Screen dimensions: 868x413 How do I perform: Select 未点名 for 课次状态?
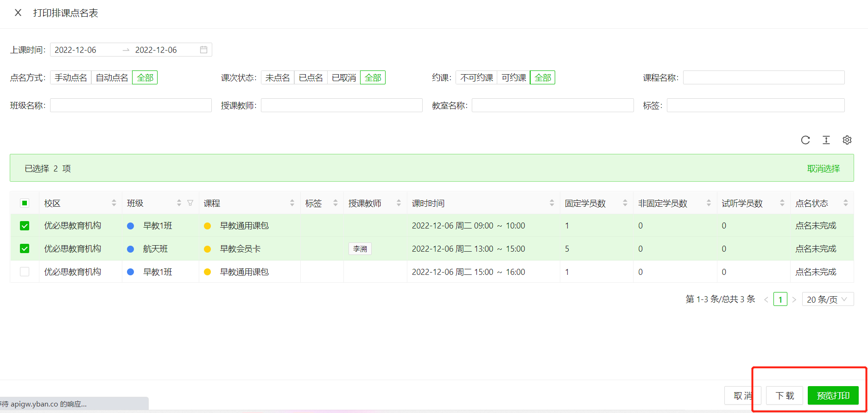click(278, 77)
